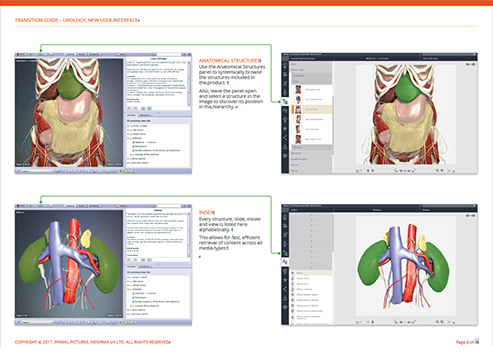Expand the Lymphatic system section in Anatomical Structures

click(x=311, y=159)
